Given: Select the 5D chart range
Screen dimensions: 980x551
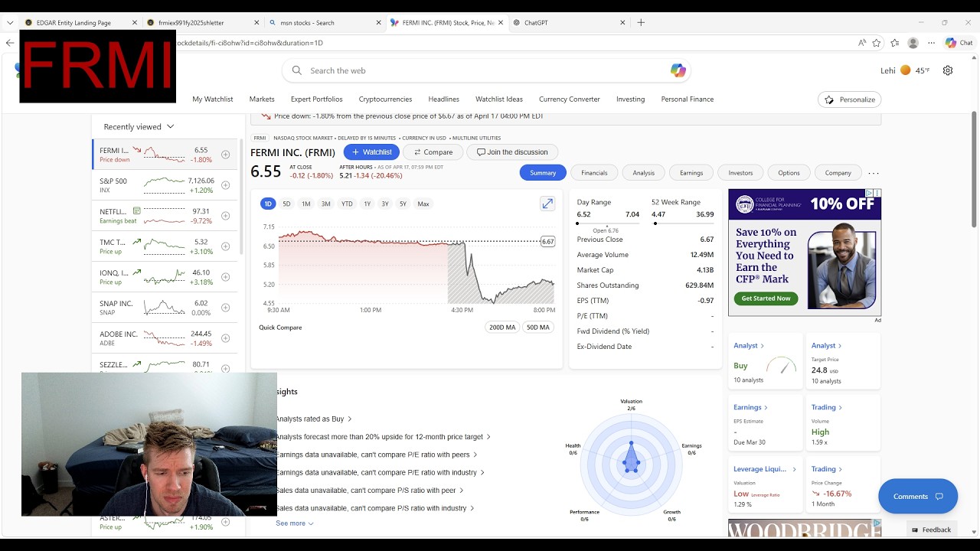Looking at the screenshot, I should click(x=286, y=204).
